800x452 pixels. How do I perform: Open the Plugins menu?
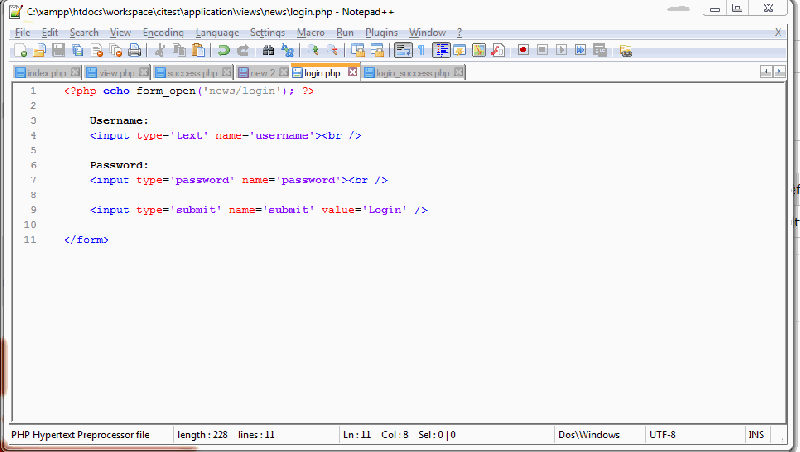[x=382, y=33]
